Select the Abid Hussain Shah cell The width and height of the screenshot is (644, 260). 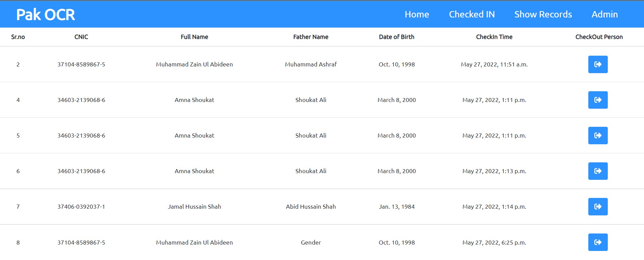[311, 207]
